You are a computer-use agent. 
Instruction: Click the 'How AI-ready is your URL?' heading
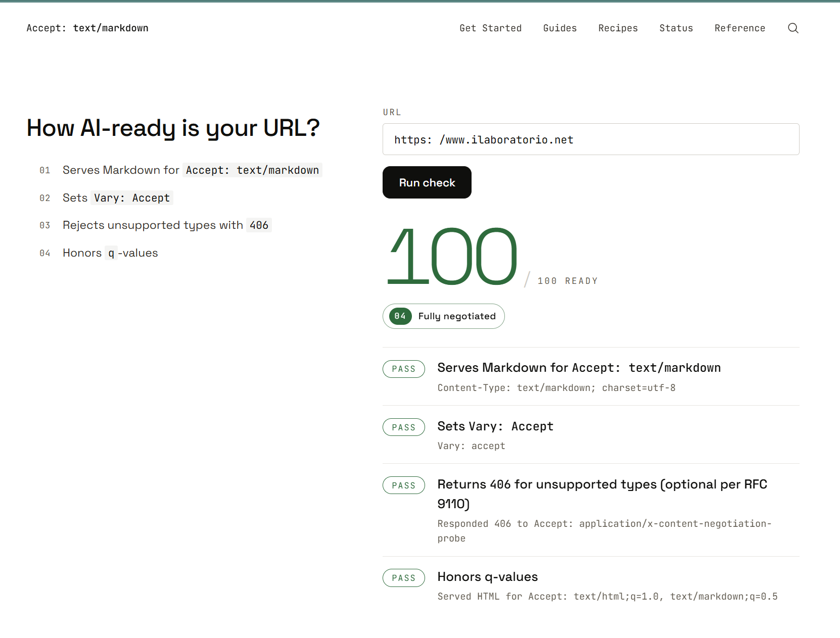tap(173, 128)
